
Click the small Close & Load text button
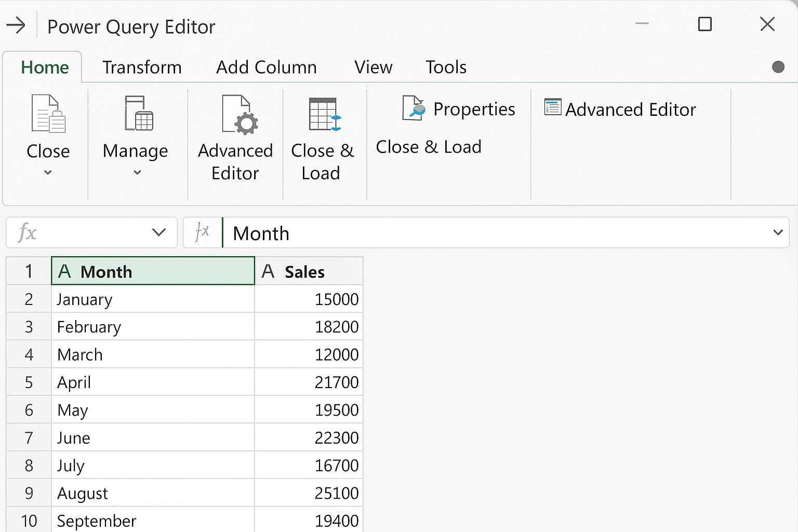coord(429,147)
